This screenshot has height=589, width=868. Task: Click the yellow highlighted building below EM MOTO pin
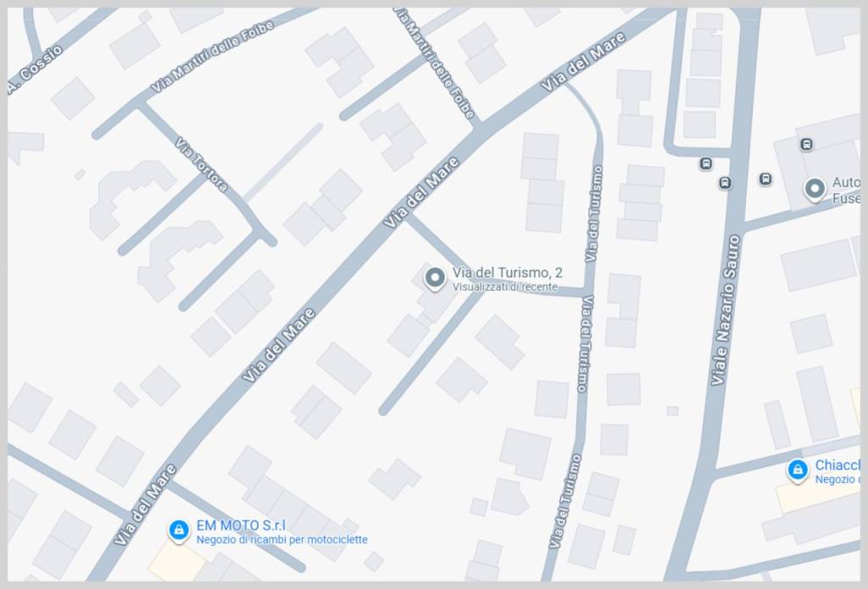pyautogui.click(x=177, y=561)
